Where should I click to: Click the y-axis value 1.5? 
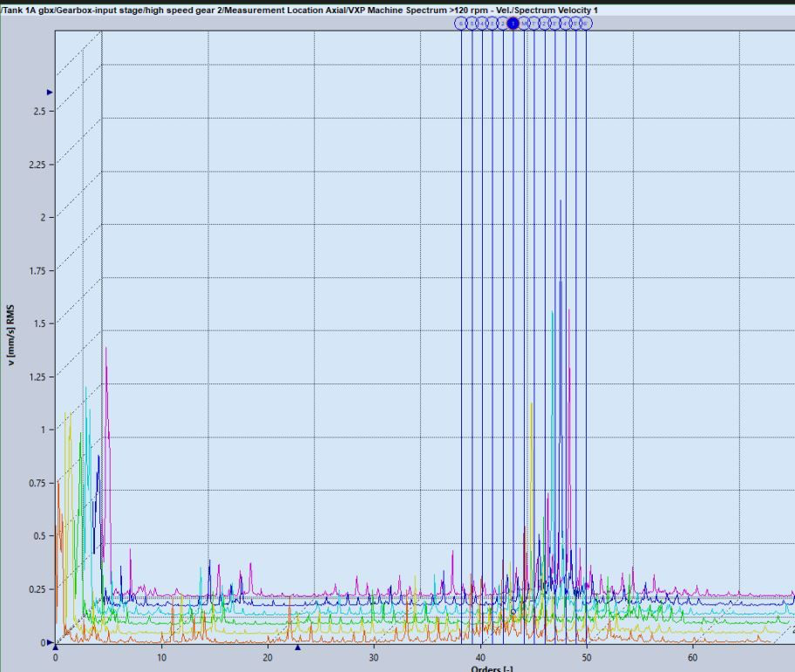tap(39, 324)
